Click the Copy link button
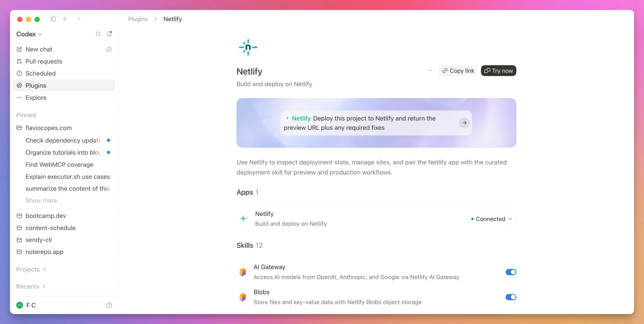644x324 pixels. (x=458, y=71)
